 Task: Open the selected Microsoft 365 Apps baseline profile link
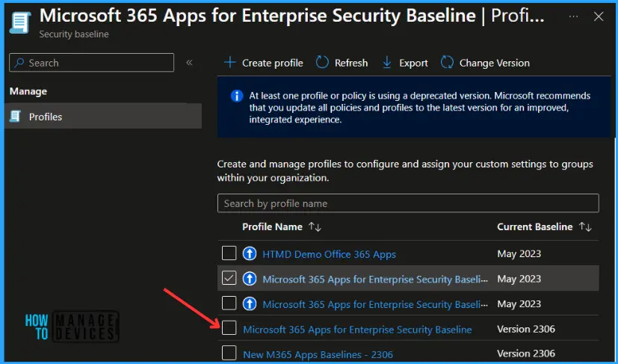pyautogui.click(x=375, y=280)
